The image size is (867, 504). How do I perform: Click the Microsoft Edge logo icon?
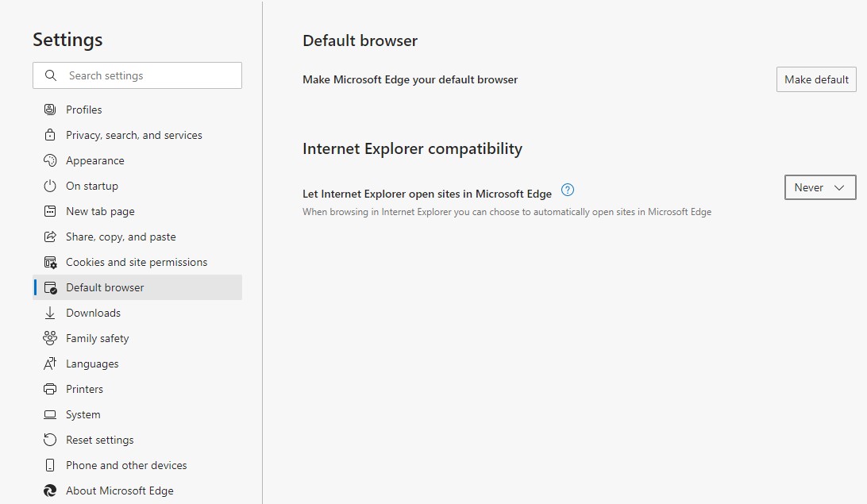50,491
